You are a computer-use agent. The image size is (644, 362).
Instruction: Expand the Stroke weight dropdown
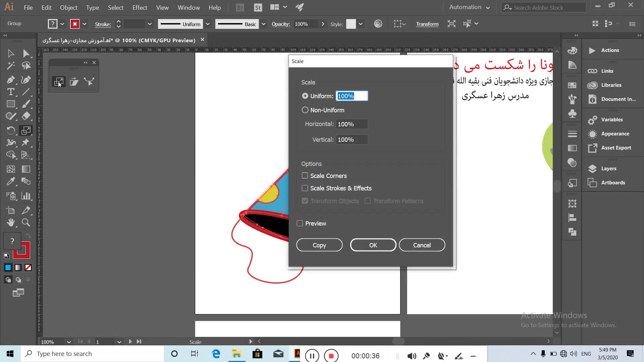click(x=150, y=24)
